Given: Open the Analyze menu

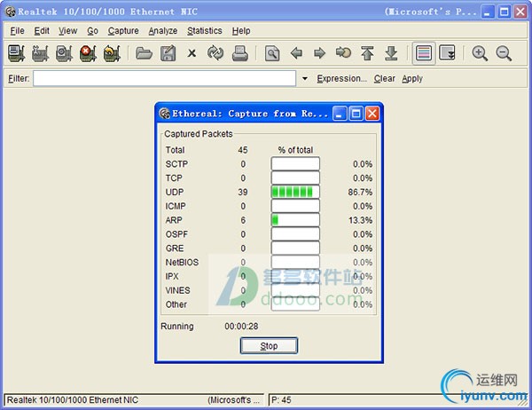Looking at the screenshot, I should tap(163, 31).
